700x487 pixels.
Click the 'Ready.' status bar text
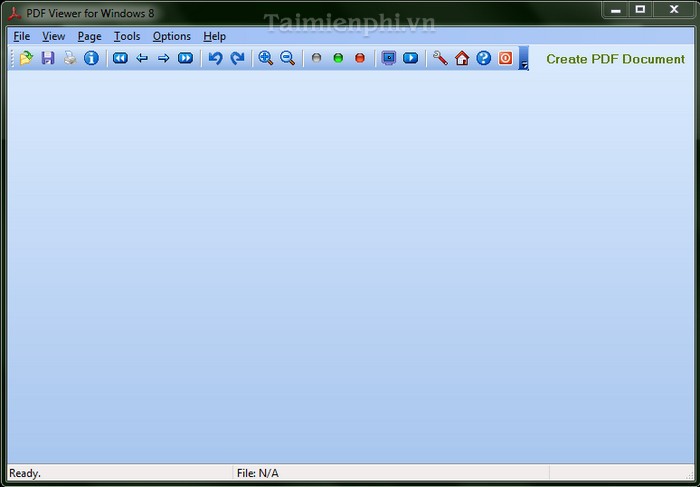[25, 473]
